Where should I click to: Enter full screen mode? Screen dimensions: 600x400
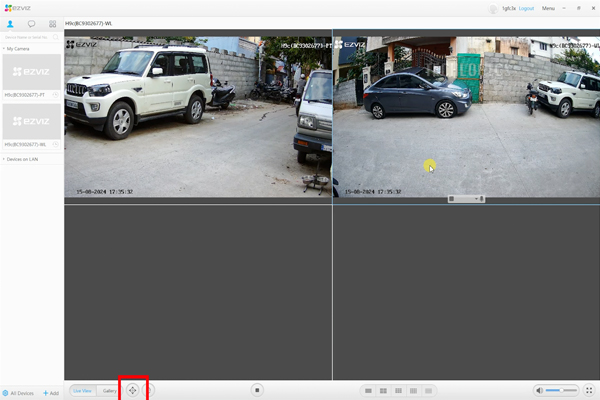590,390
